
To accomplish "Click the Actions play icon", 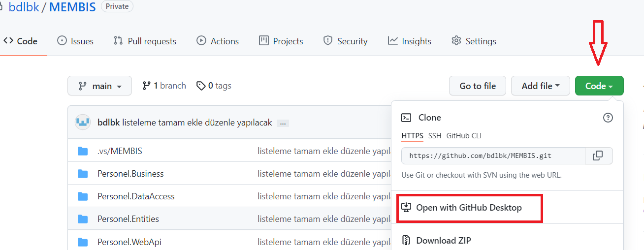I will point(201,41).
